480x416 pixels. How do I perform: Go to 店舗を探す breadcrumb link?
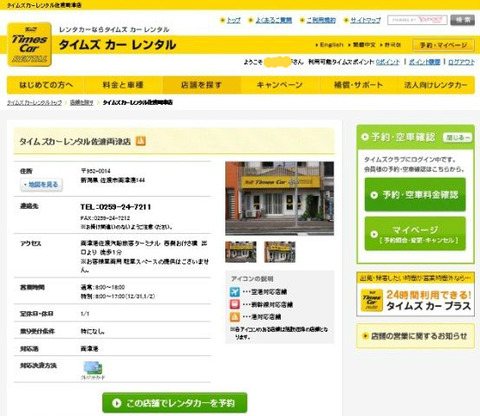coord(82,103)
